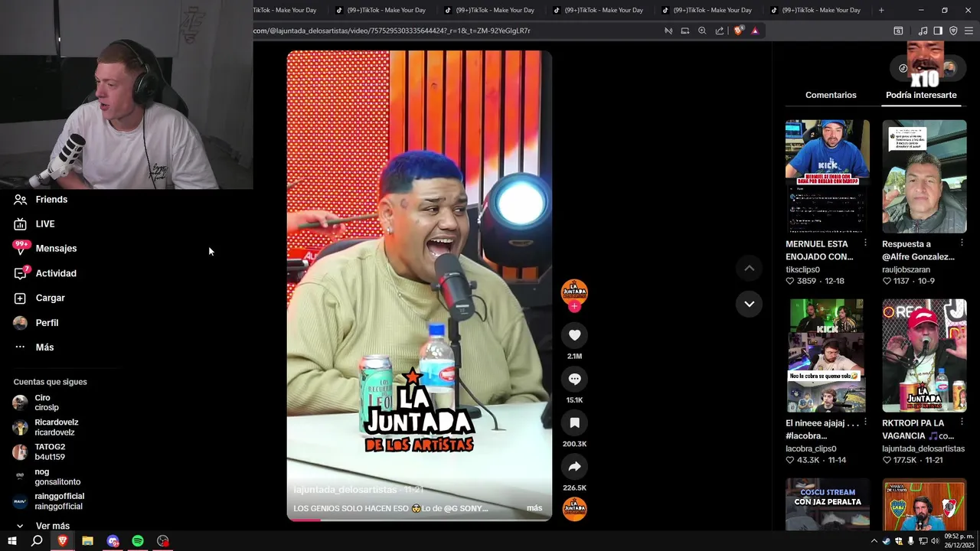Open Brave media music note control
Image resolution: width=980 pixels, height=551 pixels.
(x=923, y=31)
